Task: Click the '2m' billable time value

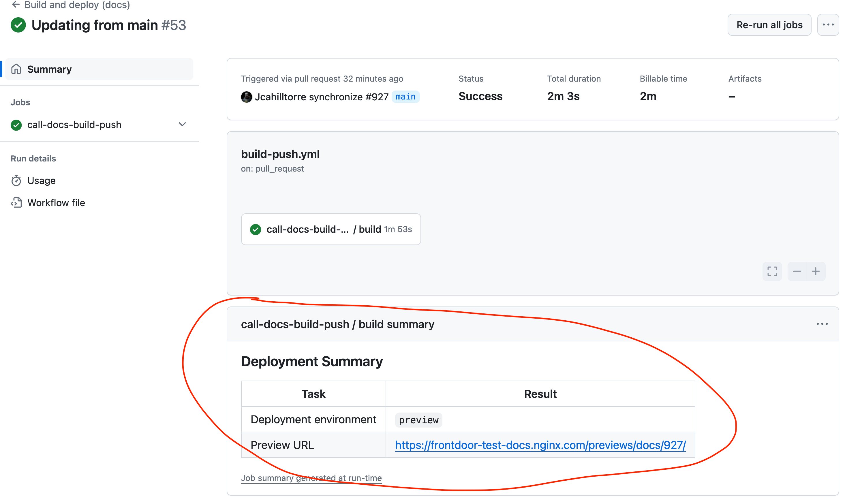Action: pos(648,97)
